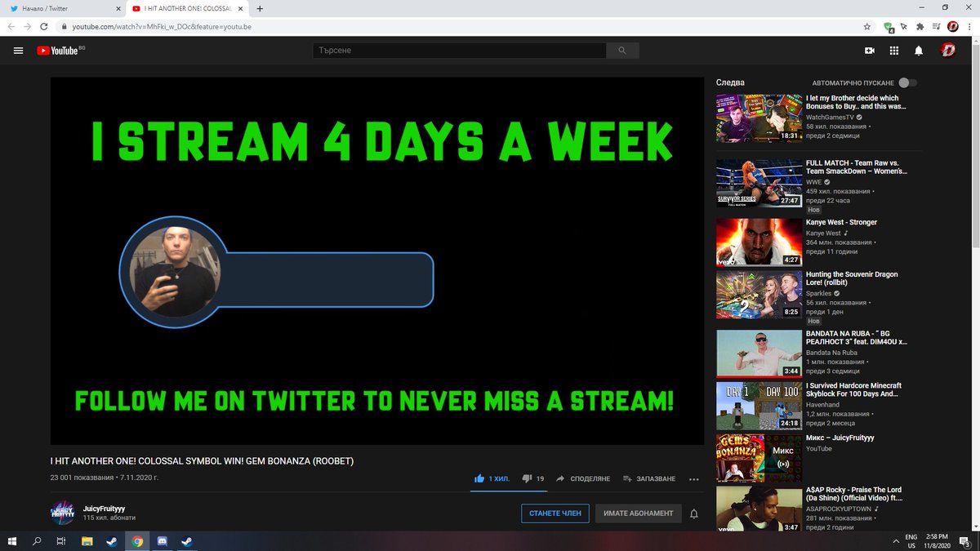Viewport: 980px width, 551px height.
Task: Share the video via Споделяне
Action: pos(583,478)
